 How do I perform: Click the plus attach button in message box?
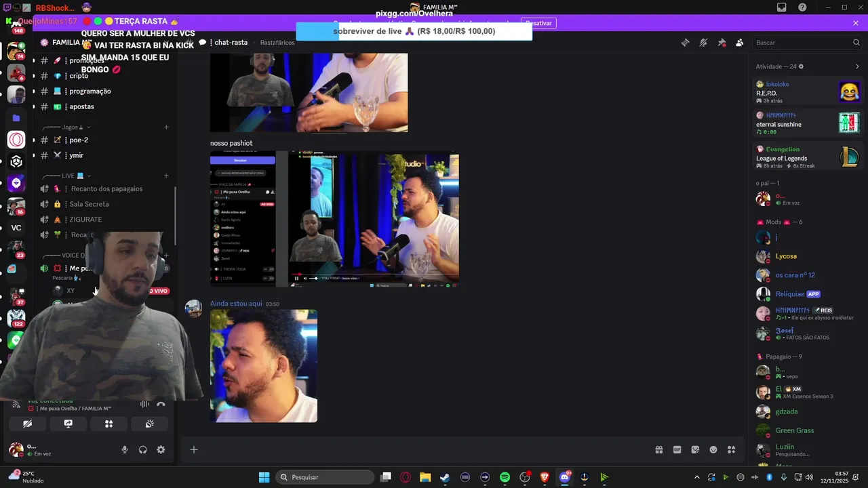(194, 449)
